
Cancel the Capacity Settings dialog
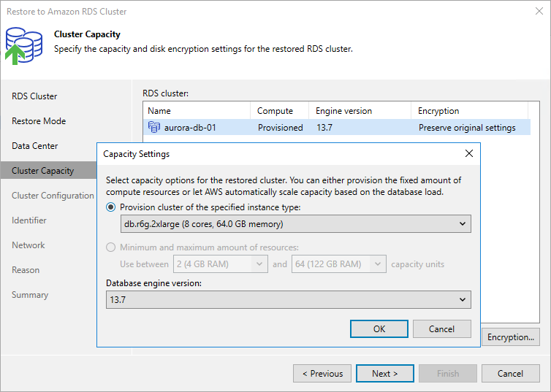point(441,328)
